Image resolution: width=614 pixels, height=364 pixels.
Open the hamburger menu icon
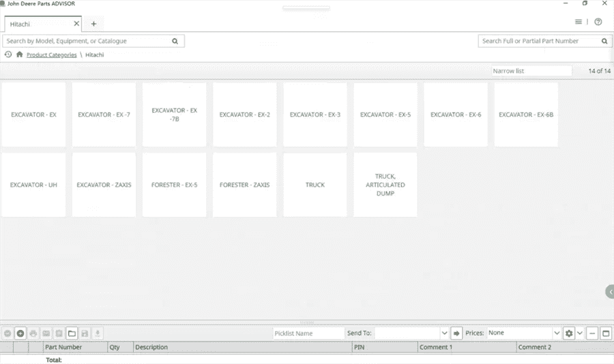coord(579,22)
